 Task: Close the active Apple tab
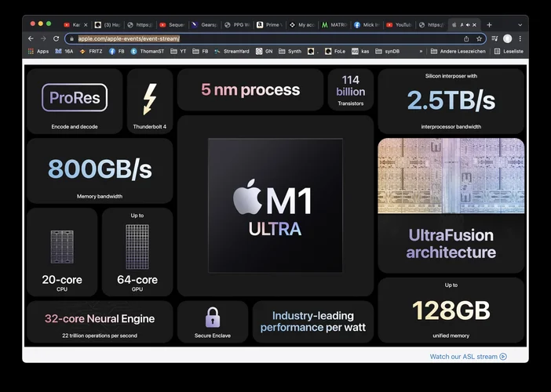pyautogui.click(x=474, y=25)
